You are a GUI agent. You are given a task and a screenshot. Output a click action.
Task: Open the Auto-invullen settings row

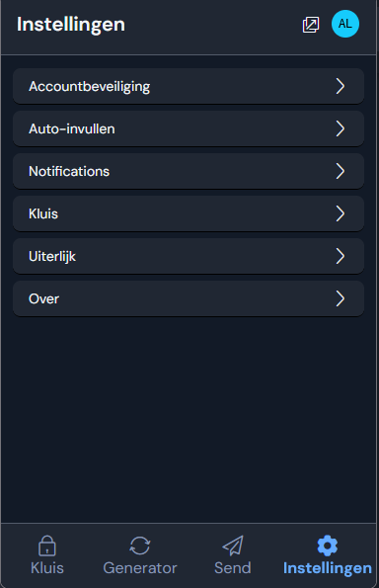tap(189, 128)
